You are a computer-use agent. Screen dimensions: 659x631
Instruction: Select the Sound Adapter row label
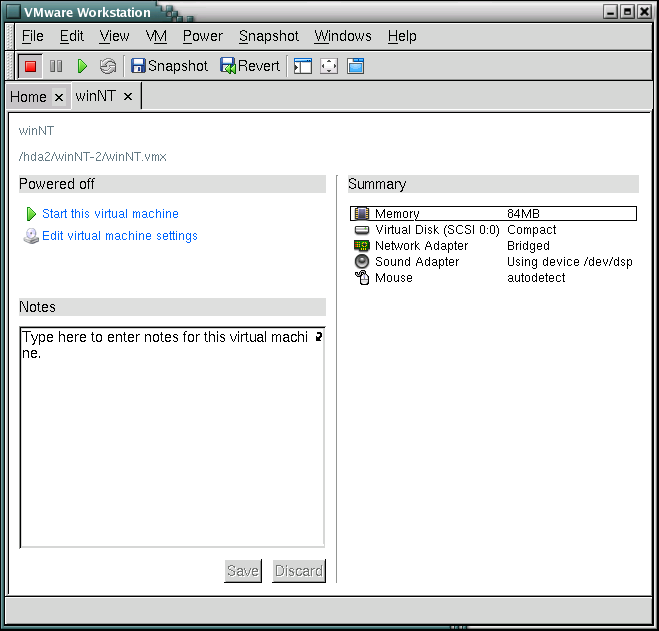[x=417, y=262]
